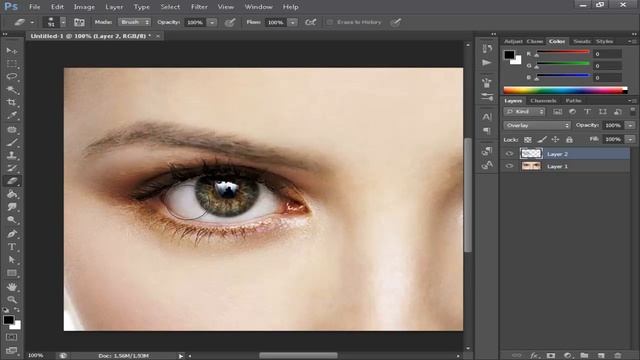Open eraser Mode dropdown
This screenshot has height=360, width=640.
click(x=134, y=22)
